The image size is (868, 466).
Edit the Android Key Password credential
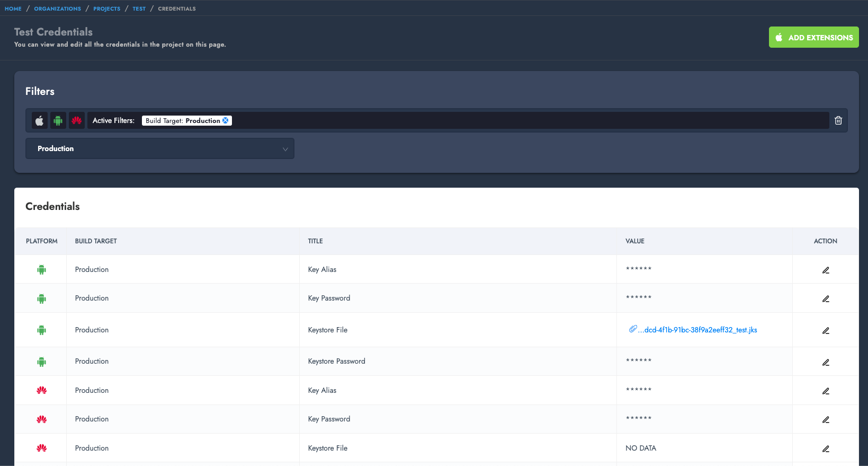point(825,298)
